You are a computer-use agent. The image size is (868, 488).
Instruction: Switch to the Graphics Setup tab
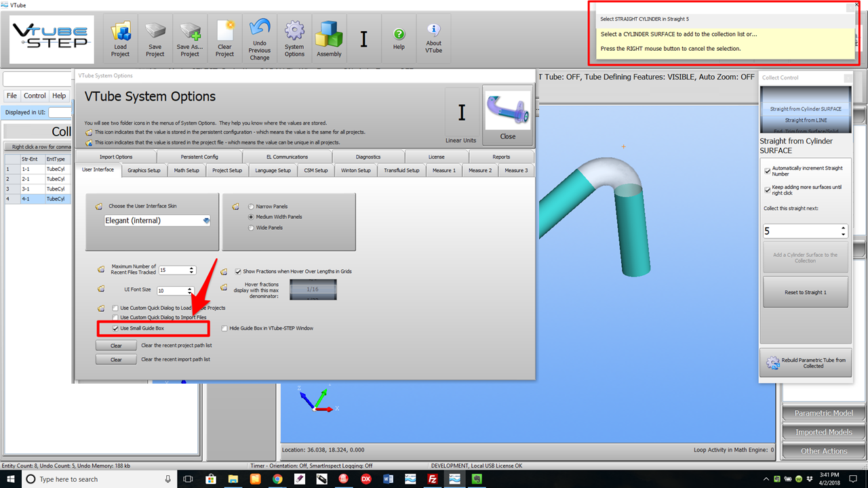(144, 170)
